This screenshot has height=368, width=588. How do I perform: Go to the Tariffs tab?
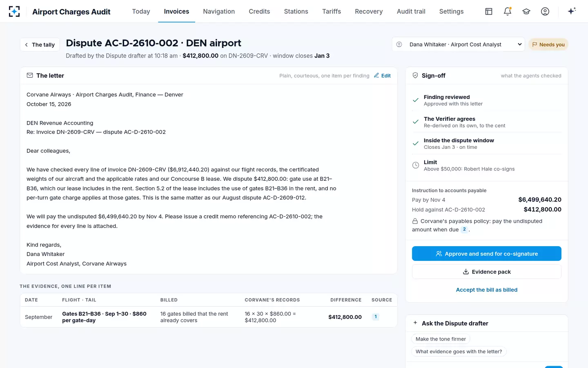pos(332,11)
